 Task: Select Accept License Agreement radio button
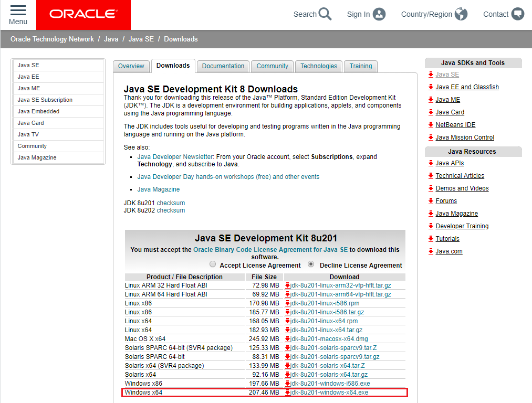[213, 264]
